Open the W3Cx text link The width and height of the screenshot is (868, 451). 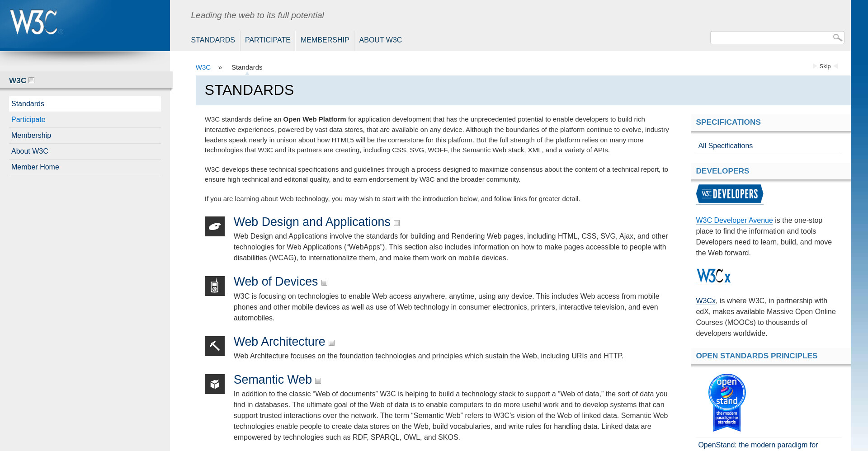tap(706, 301)
